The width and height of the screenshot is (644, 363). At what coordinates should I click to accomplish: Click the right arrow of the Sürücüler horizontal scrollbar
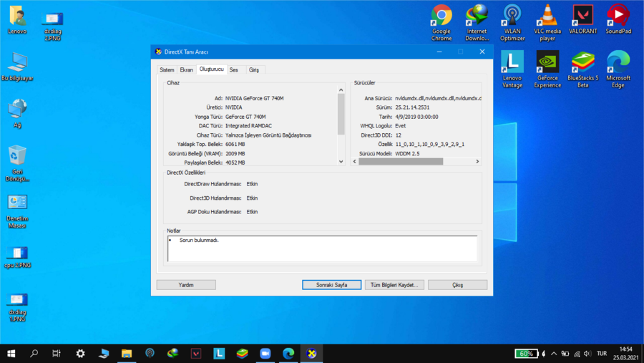coord(477,162)
